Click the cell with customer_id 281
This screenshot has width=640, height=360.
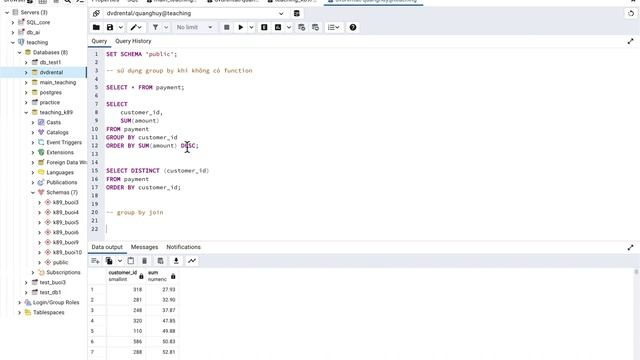point(125,300)
